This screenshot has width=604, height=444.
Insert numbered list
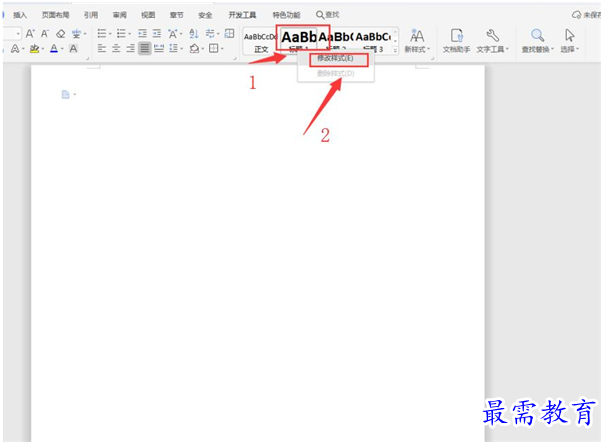coord(121,34)
